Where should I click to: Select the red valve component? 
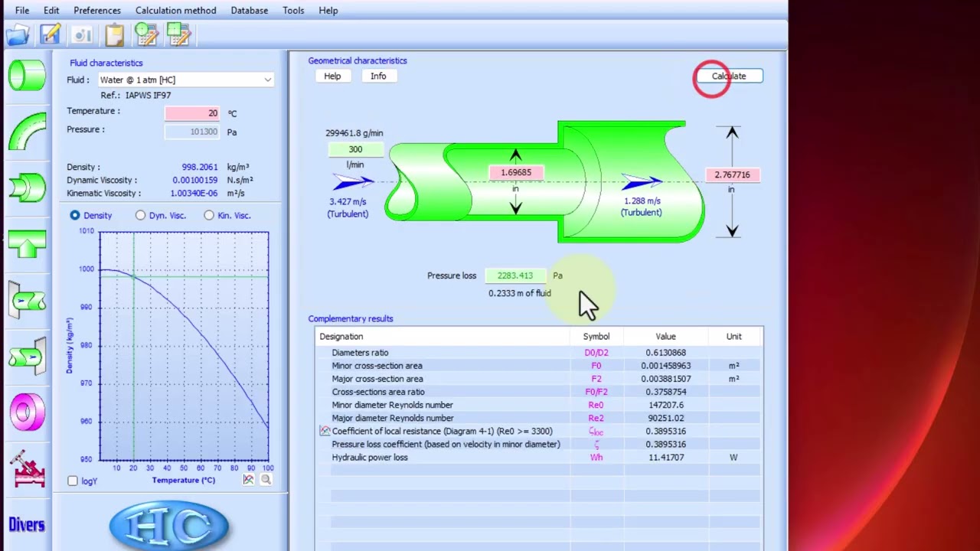[x=28, y=468]
